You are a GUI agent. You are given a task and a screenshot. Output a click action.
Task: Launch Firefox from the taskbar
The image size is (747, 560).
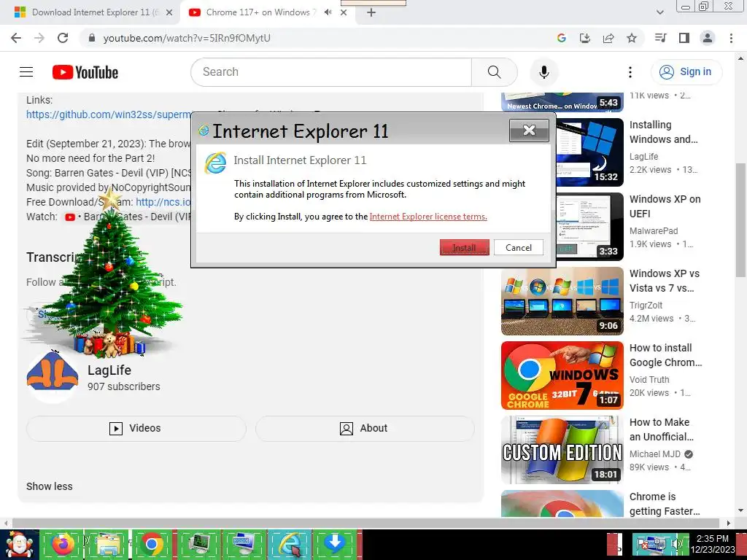click(63, 545)
